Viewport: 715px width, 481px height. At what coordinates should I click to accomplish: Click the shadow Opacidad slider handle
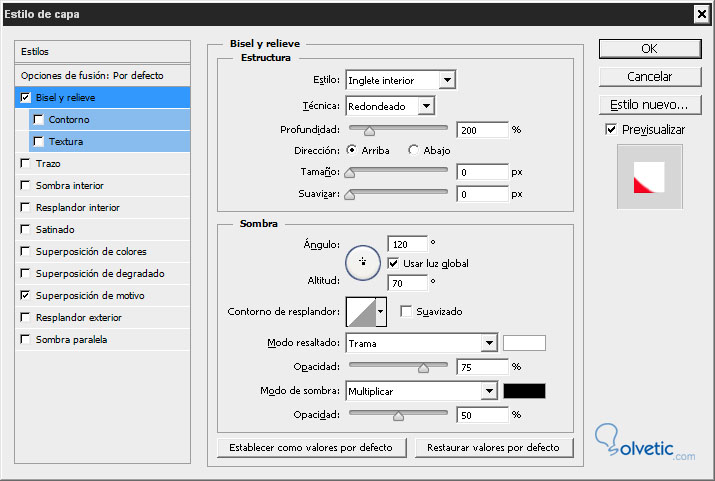click(399, 416)
